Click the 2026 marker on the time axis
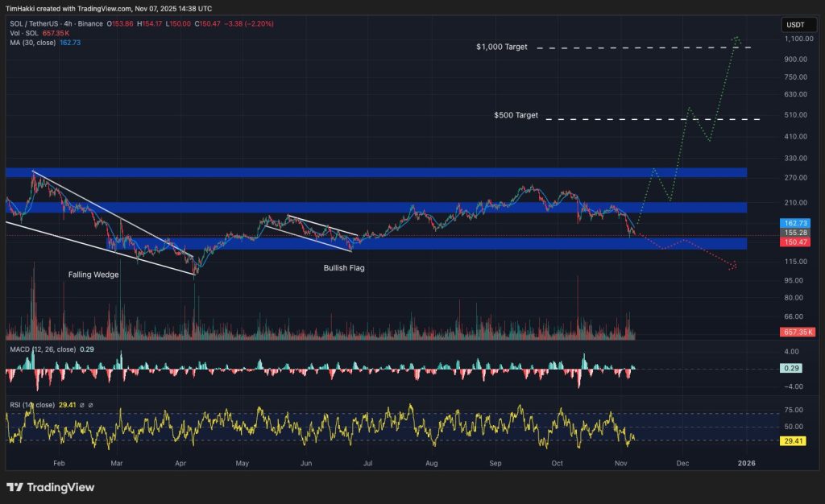Viewport: 825px width, 504px height. coord(746,464)
